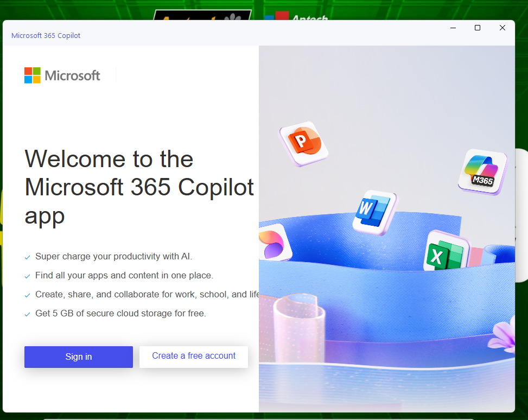The width and height of the screenshot is (528, 420).
Task: Click checkmark beside 'Get 5 GB' line
Action: [27, 315]
